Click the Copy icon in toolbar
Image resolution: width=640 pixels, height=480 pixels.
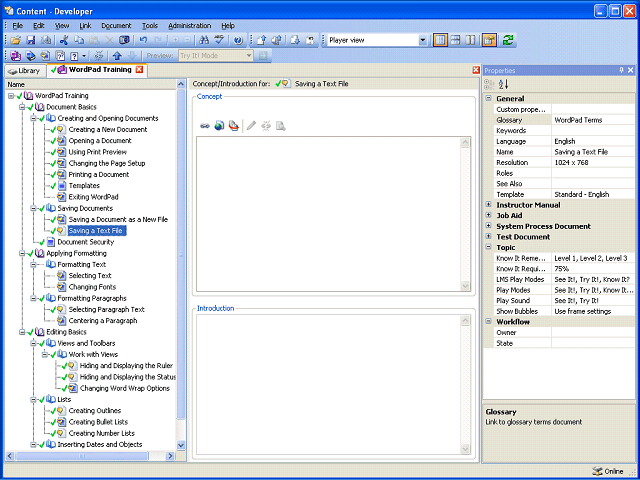79,40
